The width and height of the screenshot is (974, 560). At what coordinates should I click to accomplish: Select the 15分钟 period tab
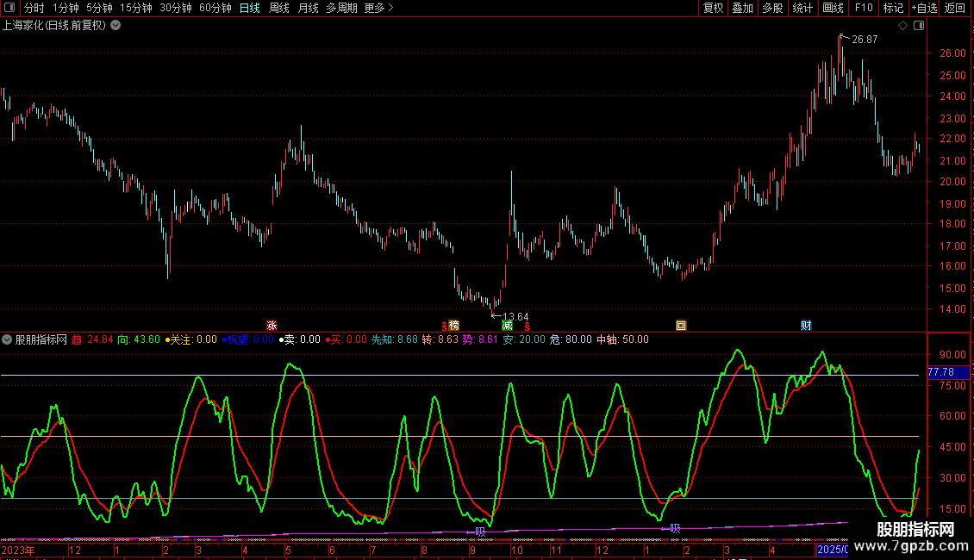135,8
